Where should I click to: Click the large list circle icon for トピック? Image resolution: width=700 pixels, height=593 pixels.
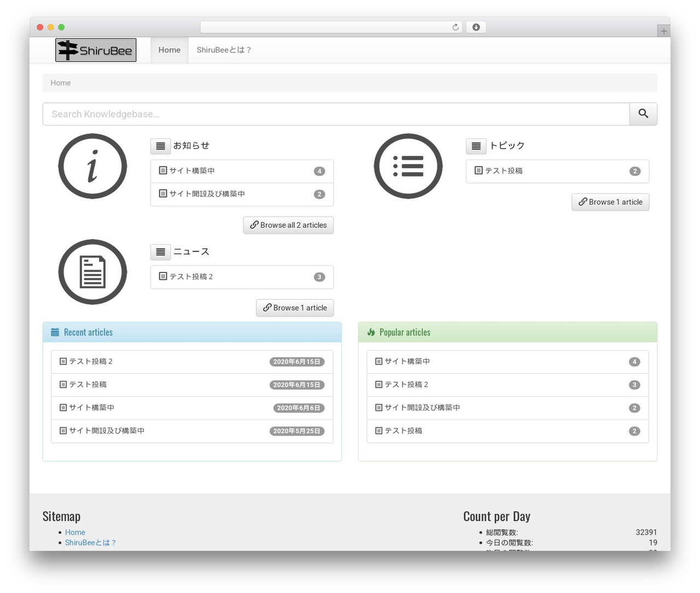point(408,166)
